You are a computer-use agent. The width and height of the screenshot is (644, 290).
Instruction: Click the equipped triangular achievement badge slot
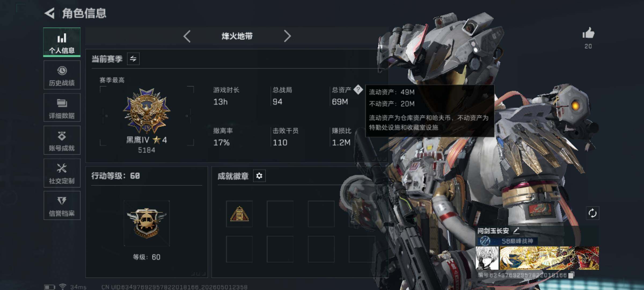click(x=239, y=214)
